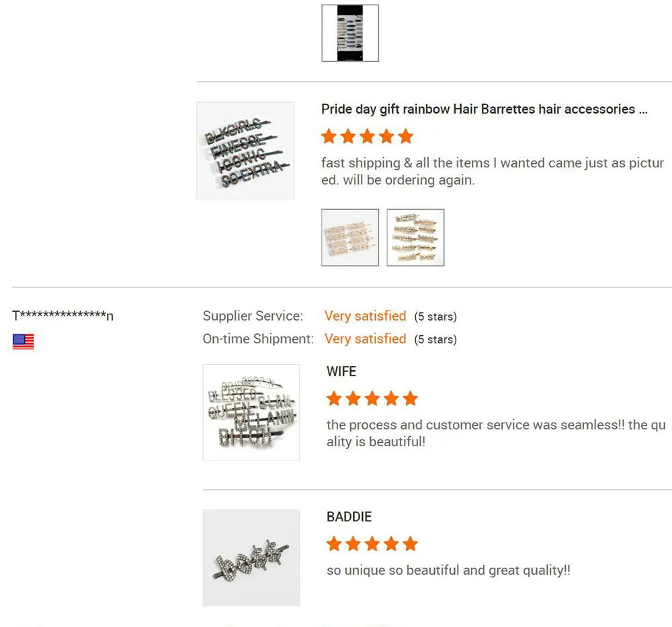Click the BADDIE hair pin product image
Viewport: 672px width, 627px height.
[x=251, y=558]
